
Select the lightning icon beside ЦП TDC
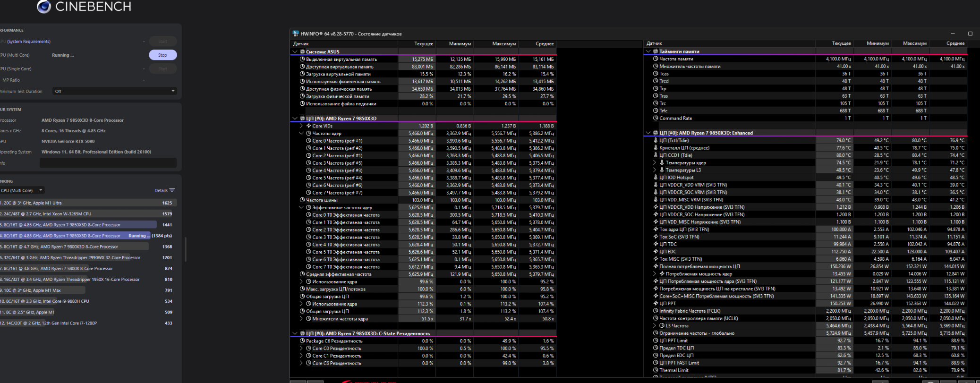pos(656,244)
